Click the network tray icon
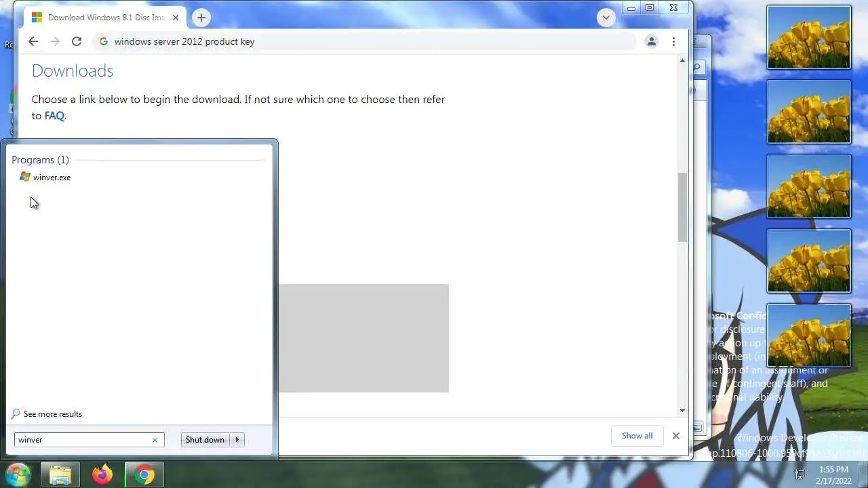This screenshot has height=488, width=868. [800, 474]
